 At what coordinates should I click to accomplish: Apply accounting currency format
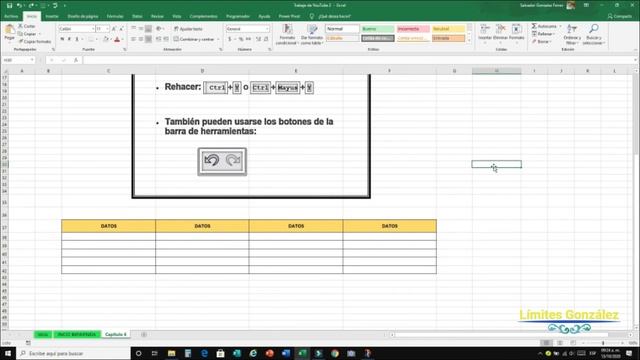(x=230, y=39)
